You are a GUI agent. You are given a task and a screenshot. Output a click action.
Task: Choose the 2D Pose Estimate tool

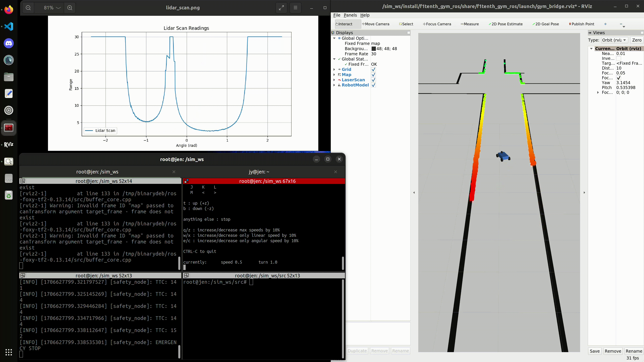click(x=505, y=24)
